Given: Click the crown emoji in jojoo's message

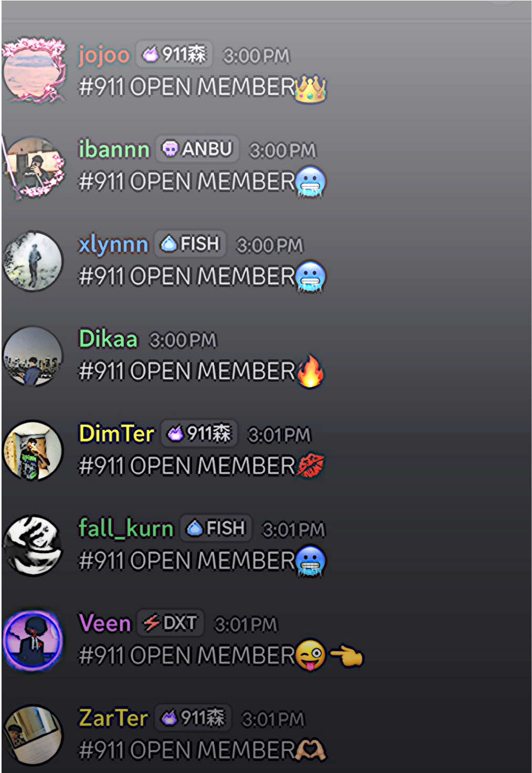Looking at the screenshot, I should pyautogui.click(x=311, y=88).
